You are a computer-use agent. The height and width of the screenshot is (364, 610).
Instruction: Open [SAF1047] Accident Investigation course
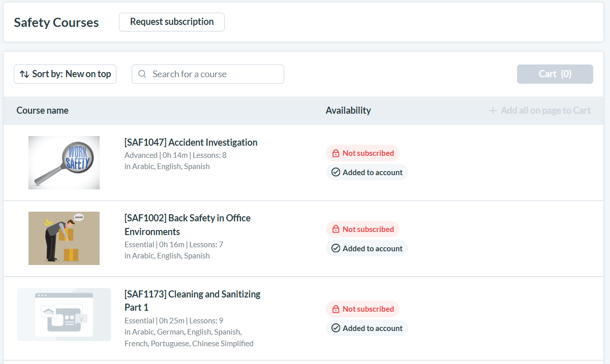[x=191, y=143]
